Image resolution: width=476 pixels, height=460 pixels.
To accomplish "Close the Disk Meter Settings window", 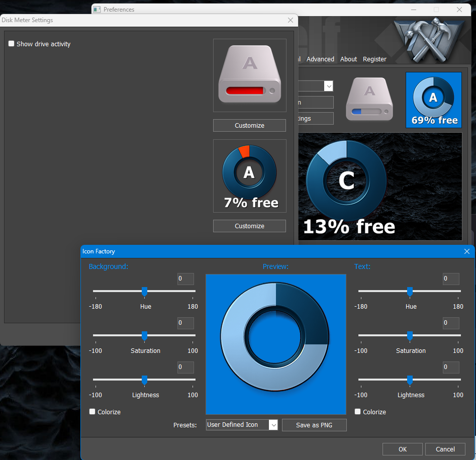I will coord(290,20).
